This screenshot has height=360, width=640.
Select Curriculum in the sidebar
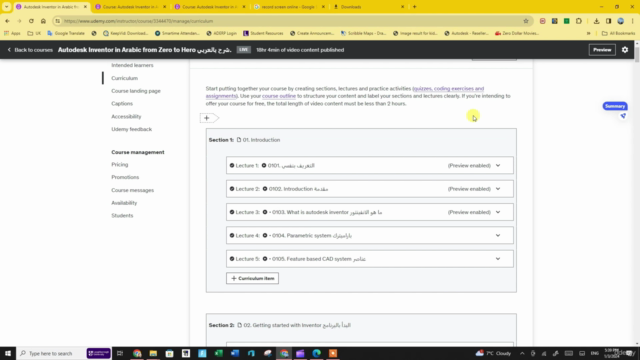(124, 78)
